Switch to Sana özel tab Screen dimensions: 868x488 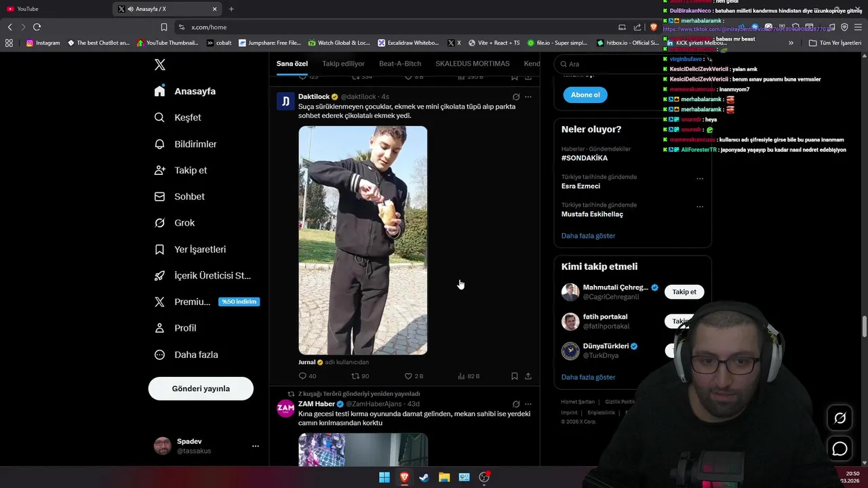click(x=292, y=64)
